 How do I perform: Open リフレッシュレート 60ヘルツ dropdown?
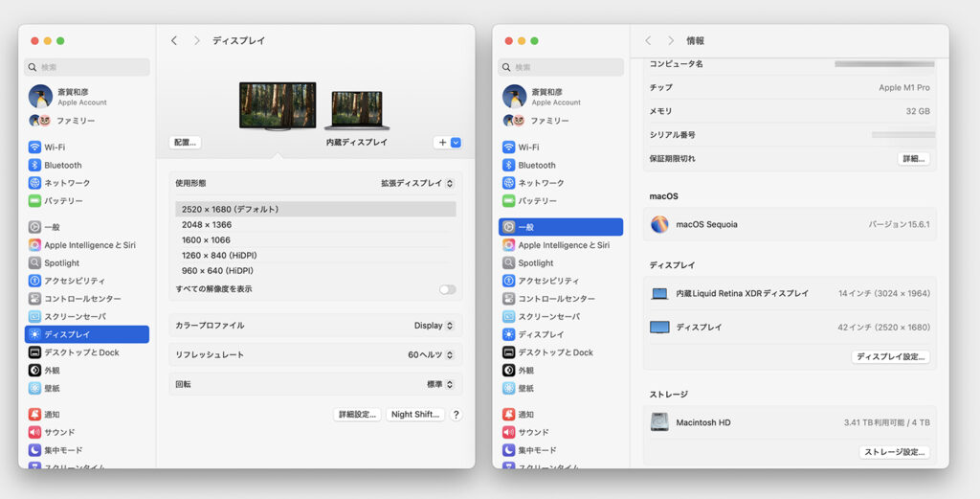coord(431,354)
